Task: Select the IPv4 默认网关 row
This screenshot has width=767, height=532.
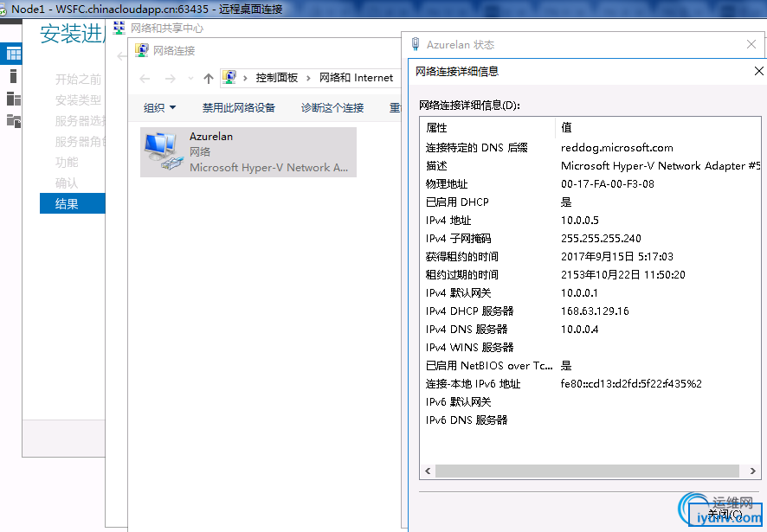Action: point(590,293)
